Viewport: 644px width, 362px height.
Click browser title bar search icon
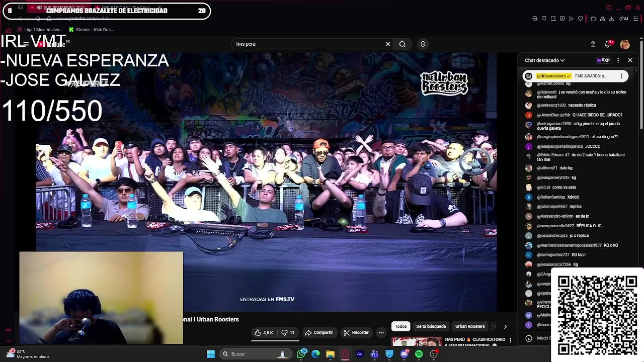point(608,8)
